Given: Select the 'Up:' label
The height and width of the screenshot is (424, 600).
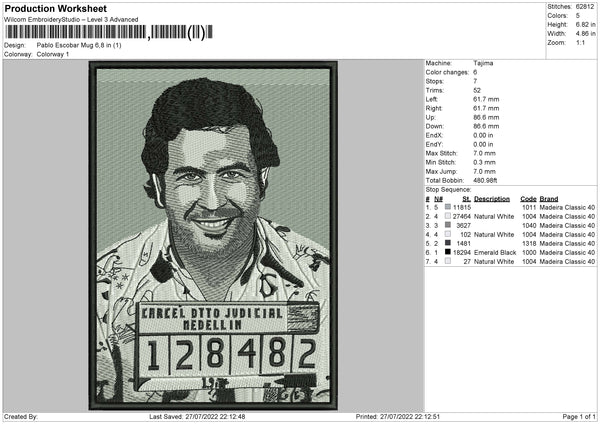Looking at the screenshot, I should coord(430,117).
